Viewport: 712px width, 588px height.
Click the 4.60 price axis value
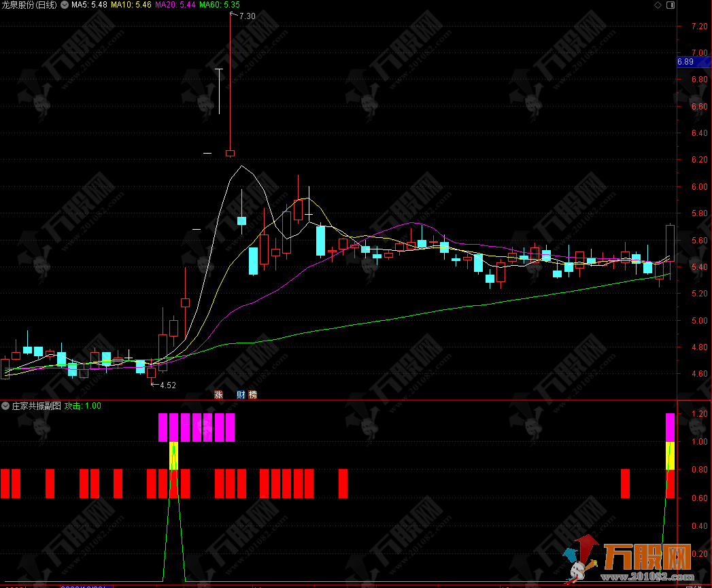point(699,374)
